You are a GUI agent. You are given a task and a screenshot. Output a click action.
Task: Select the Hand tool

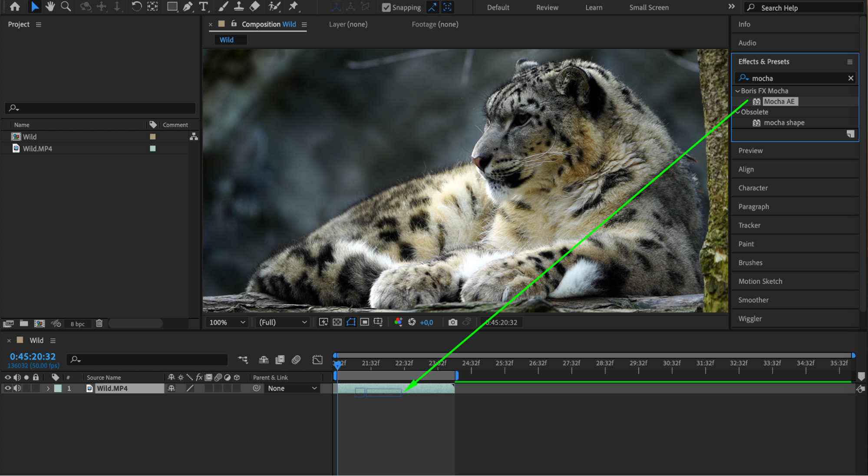tap(50, 7)
